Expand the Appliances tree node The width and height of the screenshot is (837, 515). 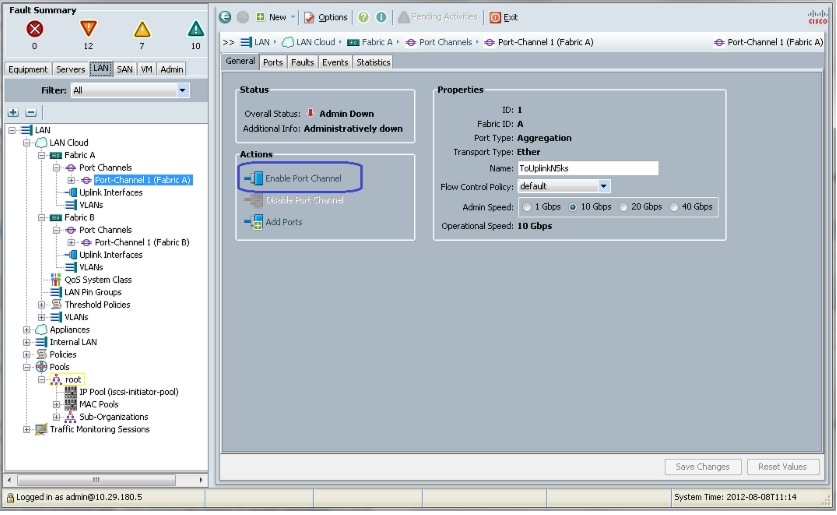(27, 330)
